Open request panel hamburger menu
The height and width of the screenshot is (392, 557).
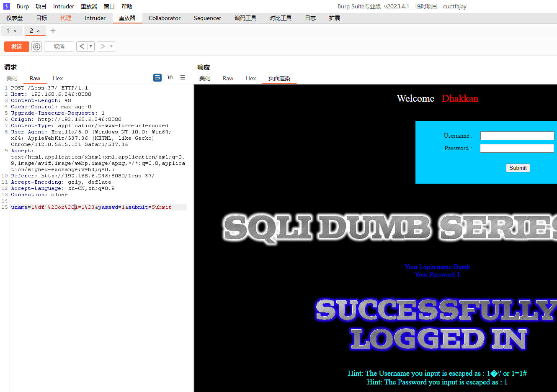pos(183,77)
